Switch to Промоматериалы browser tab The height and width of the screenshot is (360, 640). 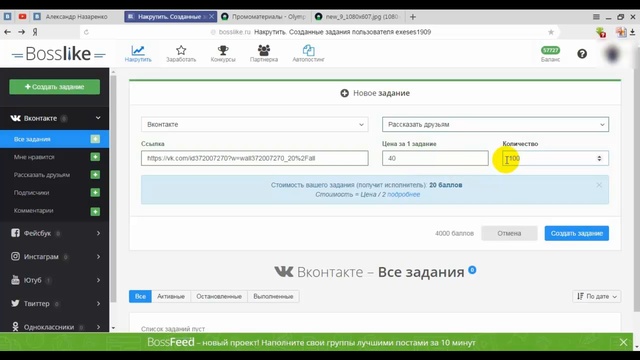(x=264, y=17)
